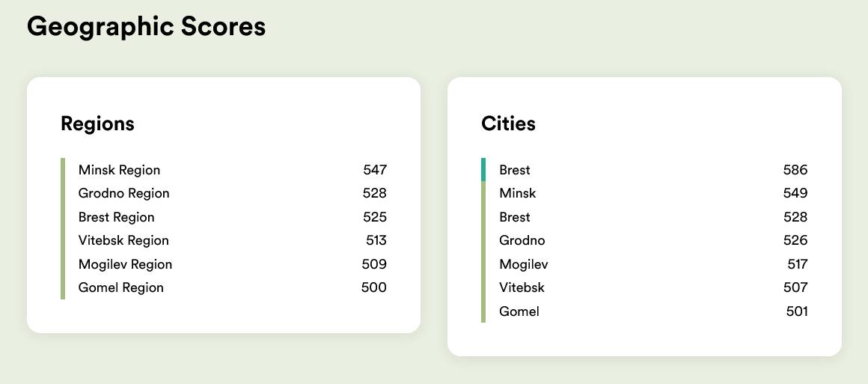Screen dimensions: 868x384
Task: Select Brest Region in the regions list
Action: click(116, 217)
